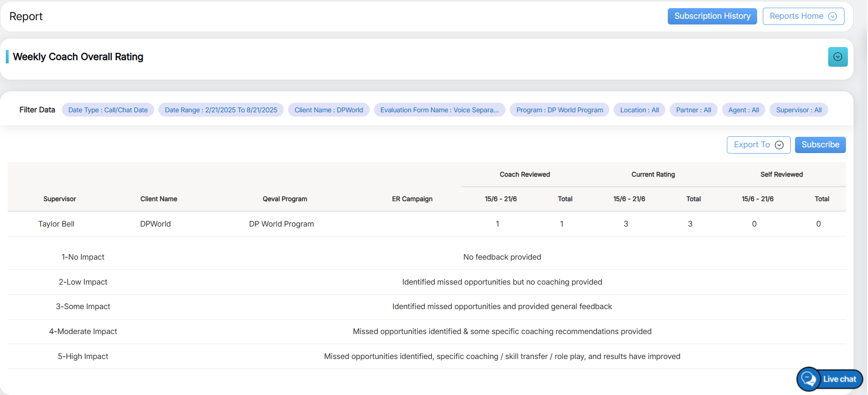Viewport: 868px width, 395px height.
Task: Select the Partner All filter chip
Action: click(693, 110)
